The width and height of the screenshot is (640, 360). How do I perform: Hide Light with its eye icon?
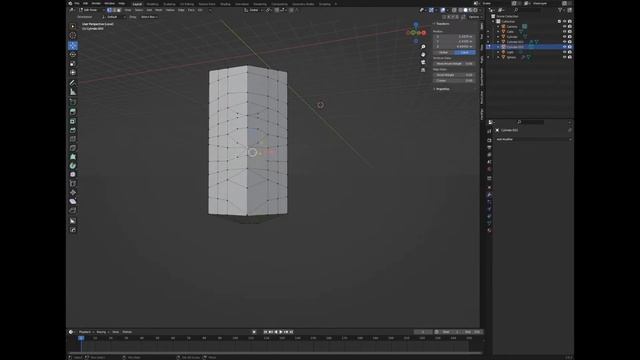point(564,52)
